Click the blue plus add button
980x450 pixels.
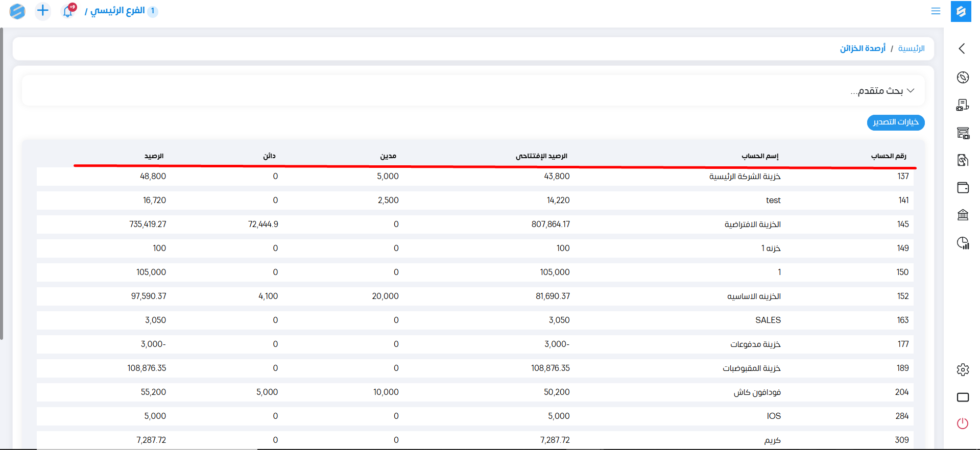[x=43, y=11]
